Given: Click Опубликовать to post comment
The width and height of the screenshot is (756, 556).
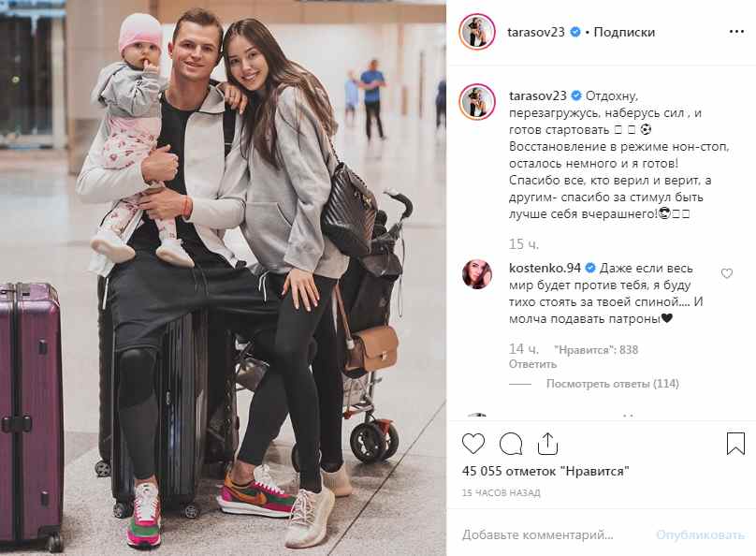Looking at the screenshot, I should click(700, 534).
